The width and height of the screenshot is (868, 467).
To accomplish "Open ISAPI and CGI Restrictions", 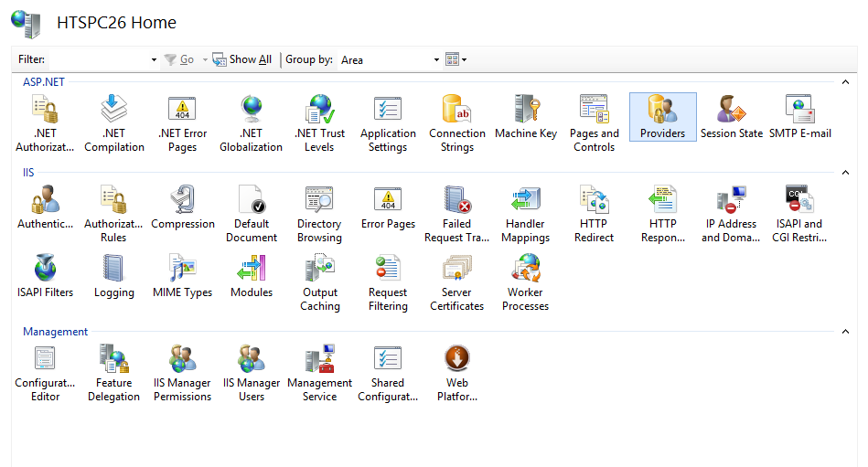I will click(x=800, y=214).
